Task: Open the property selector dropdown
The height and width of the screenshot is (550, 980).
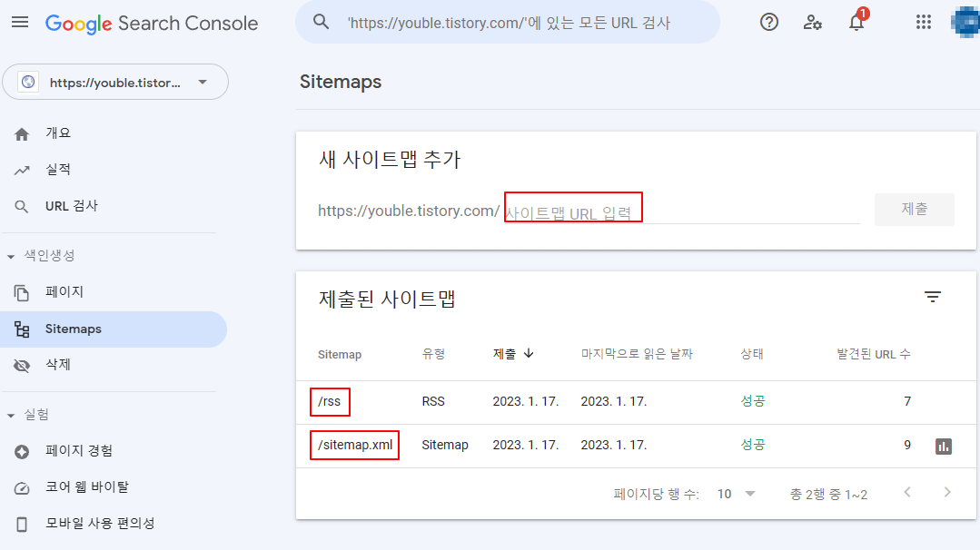Action: [115, 82]
